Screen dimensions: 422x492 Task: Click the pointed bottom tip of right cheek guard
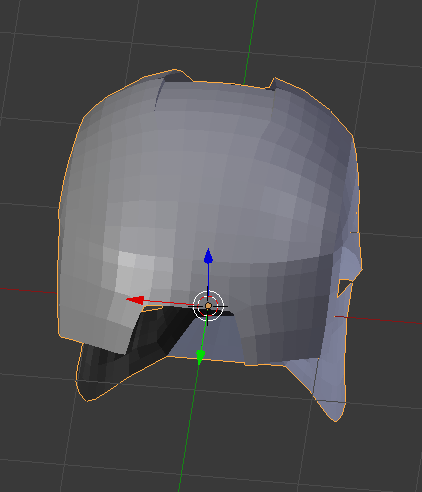[x=336, y=419]
